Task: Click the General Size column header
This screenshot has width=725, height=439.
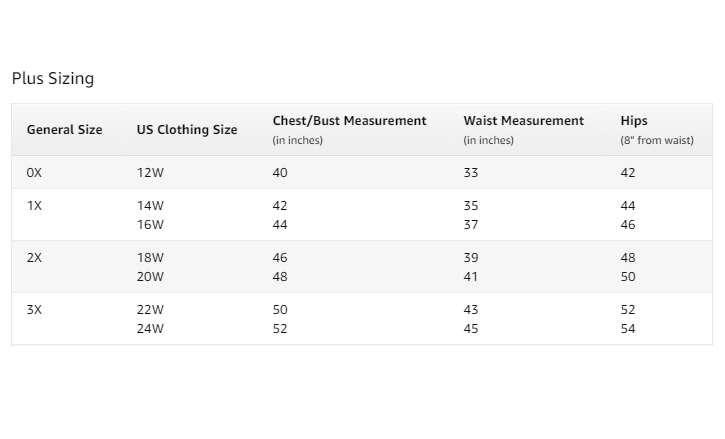Action: coord(64,130)
